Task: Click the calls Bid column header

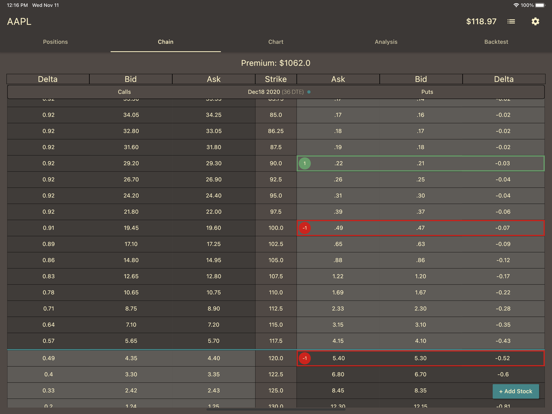Action: coord(131,79)
